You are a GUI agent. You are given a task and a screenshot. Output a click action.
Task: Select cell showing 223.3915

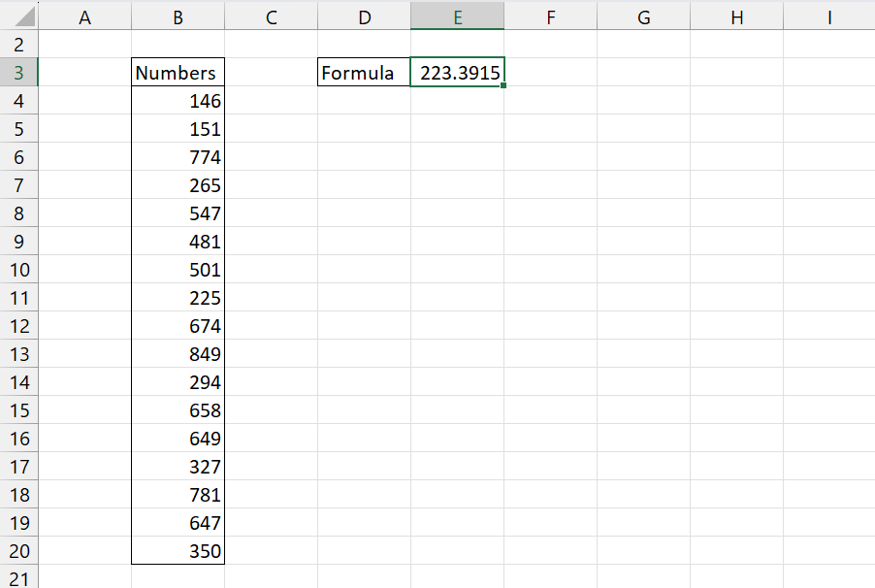457,73
